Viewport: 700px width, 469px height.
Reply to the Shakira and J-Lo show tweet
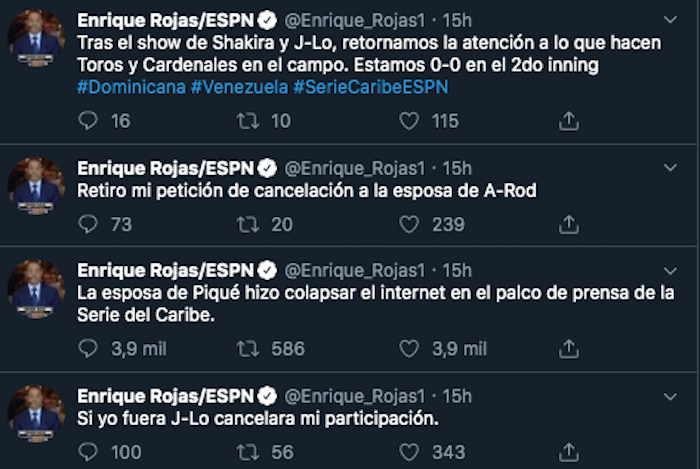89,121
